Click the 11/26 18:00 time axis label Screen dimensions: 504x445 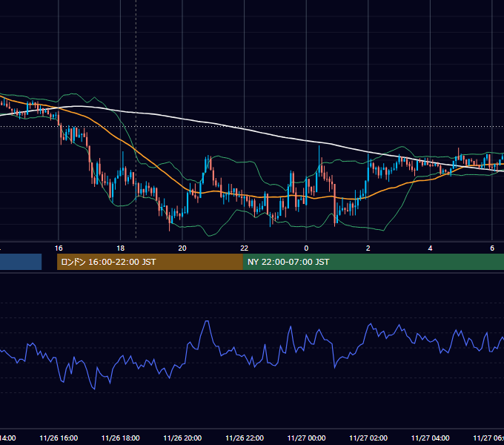pyautogui.click(x=121, y=438)
